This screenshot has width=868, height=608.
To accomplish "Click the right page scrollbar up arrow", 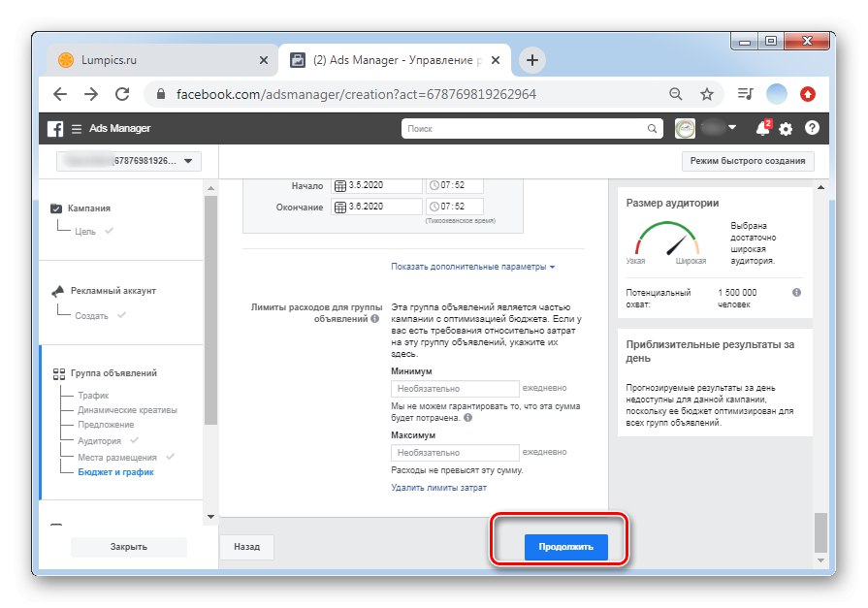I will point(820,188).
